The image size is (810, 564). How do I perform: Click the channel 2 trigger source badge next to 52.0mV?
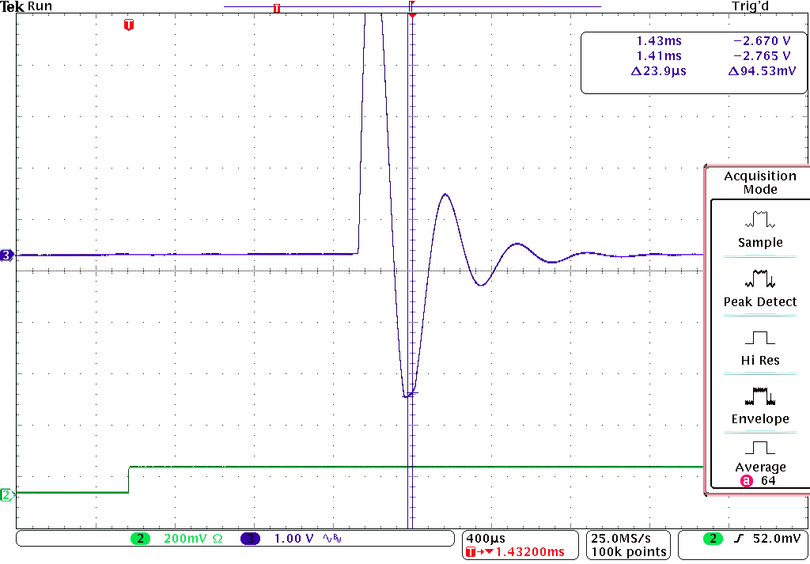tap(713, 553)
